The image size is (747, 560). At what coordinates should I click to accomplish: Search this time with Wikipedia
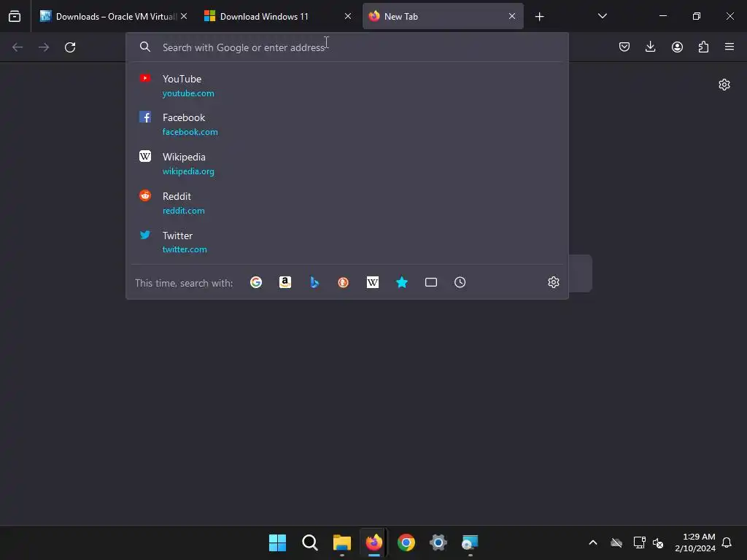(373, 282)
